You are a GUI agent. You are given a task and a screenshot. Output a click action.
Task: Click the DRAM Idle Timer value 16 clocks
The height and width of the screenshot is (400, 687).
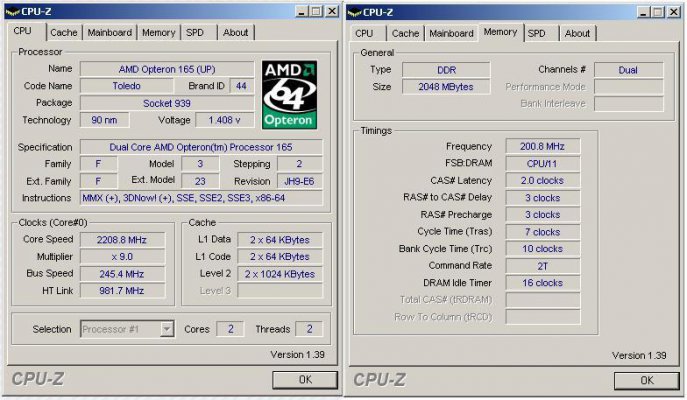543,283
